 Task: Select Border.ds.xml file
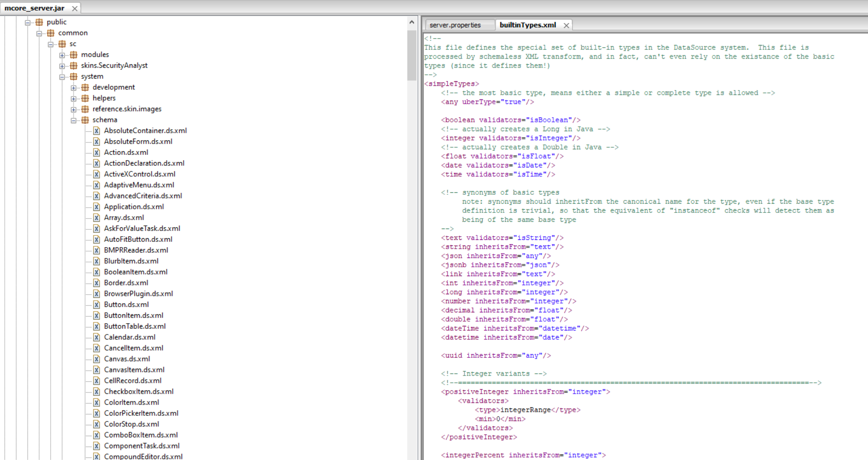click(x=126, y=283)
